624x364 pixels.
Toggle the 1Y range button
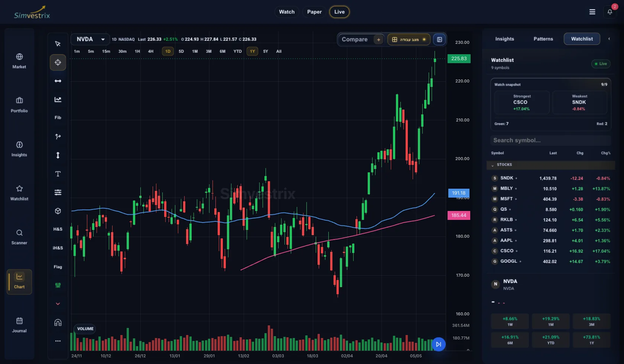click(x=253, y=51)
